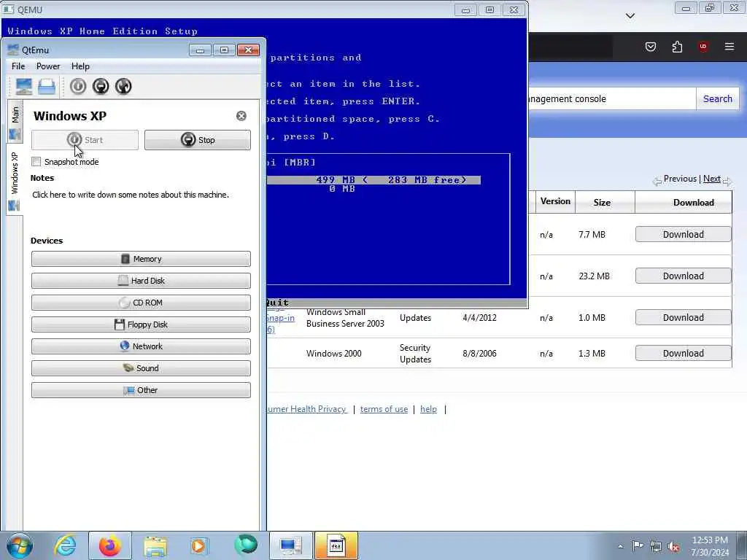This screenshot has height=560, width=747.
Task: Click the network tray icon
Action: tap(656, 546)
